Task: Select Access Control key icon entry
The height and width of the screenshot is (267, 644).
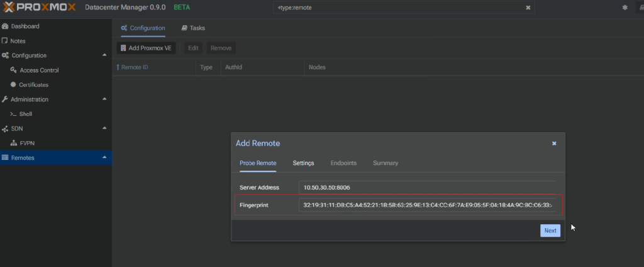Action: point(39,71)
